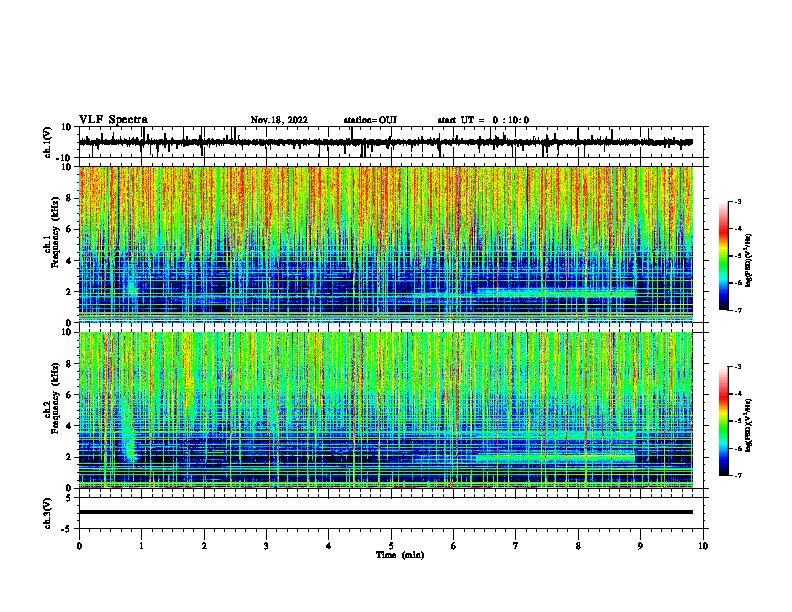The height and width of the screenshot is (612, 792).
Task: Select the ch.2 "Frequency (kHz)" axis label
Action: [x=55, y=398]
